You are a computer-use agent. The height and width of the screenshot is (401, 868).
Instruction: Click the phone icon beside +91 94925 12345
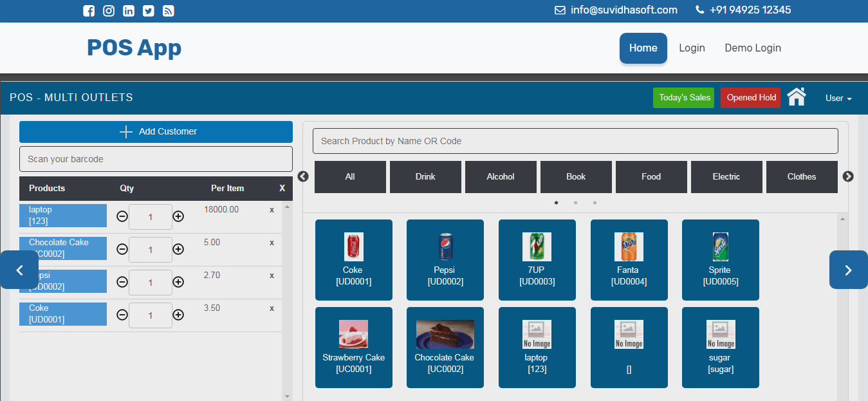(x=699, y=10)
